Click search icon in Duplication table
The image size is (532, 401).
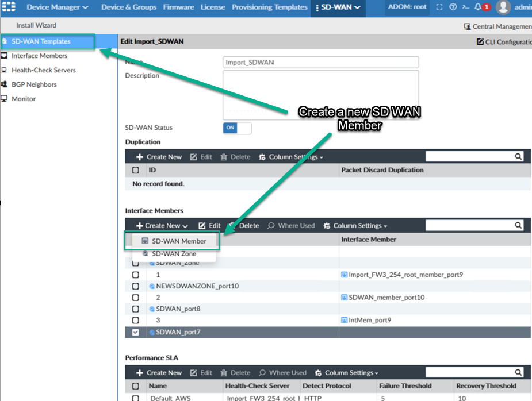point(518,157)
